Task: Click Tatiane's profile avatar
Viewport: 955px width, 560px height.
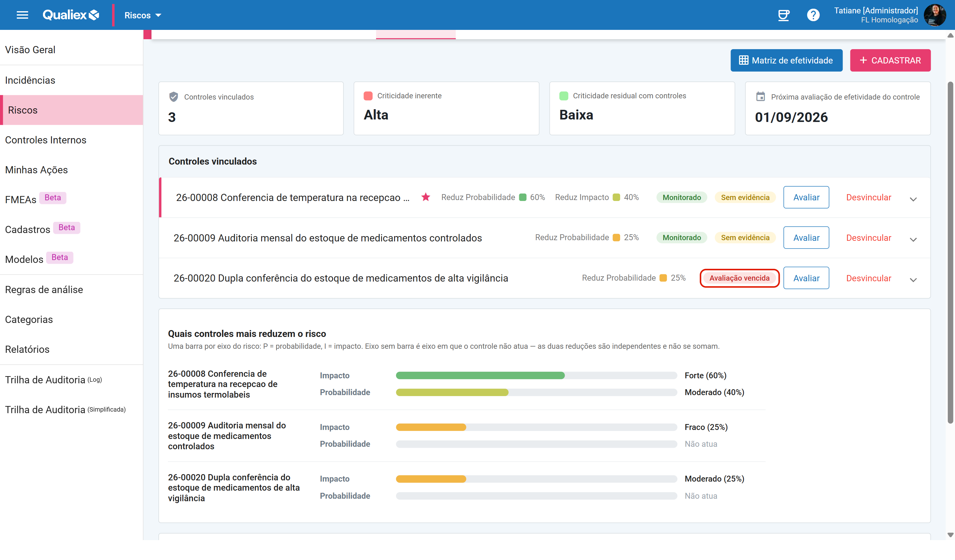Action: tap(935, 15)
